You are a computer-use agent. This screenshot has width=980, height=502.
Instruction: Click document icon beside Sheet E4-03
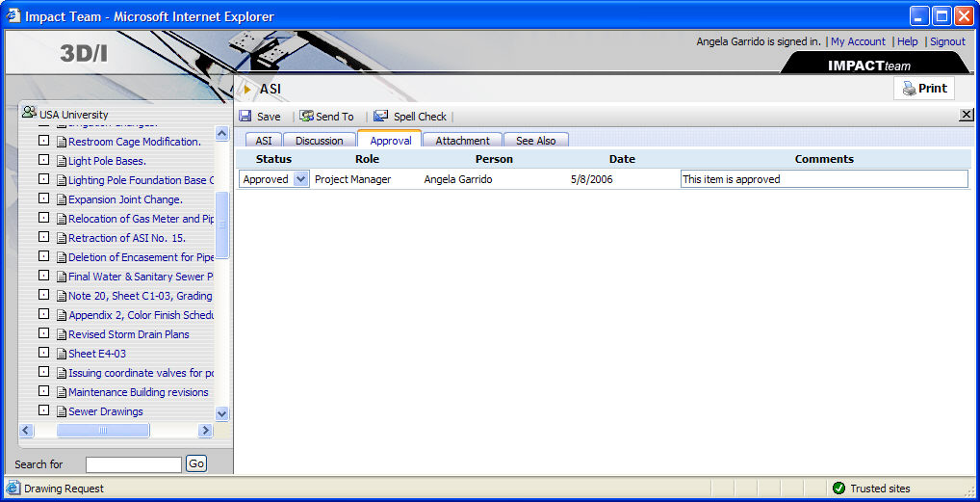(61, 354)
